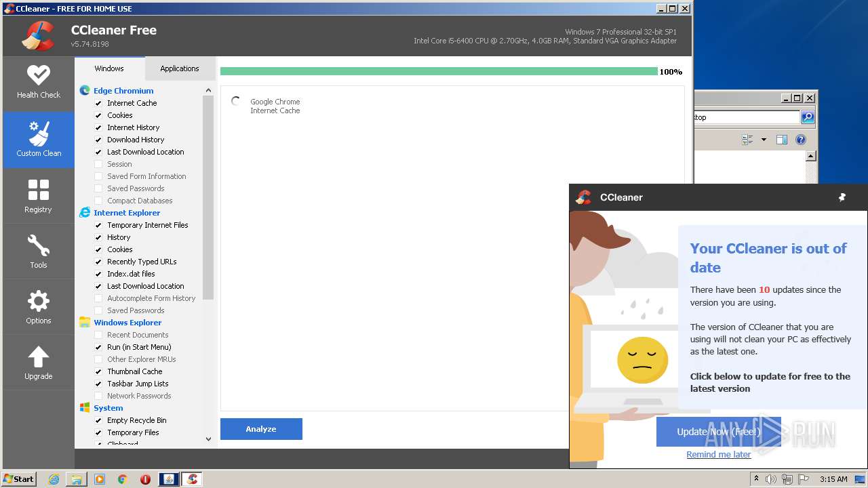This screenshot has width=868, height=488.
Task: Open Google Chrome from the taskbar
Action: pos(122,479)
